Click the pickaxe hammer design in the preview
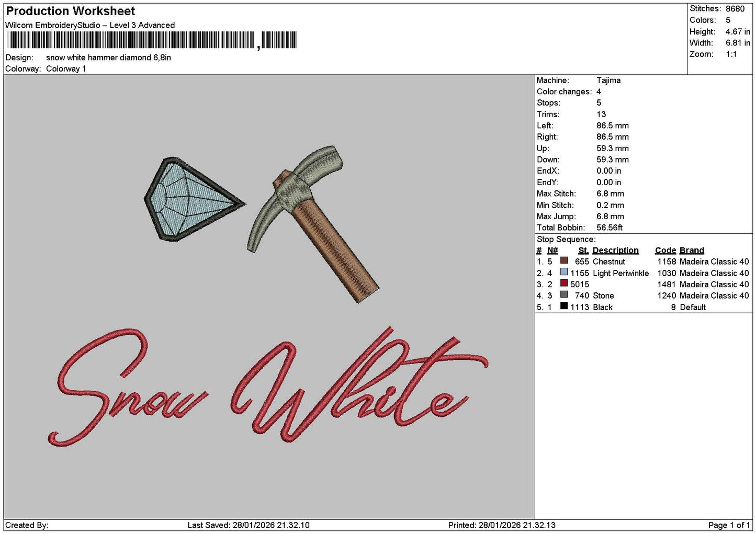 [x=313, y=224]
